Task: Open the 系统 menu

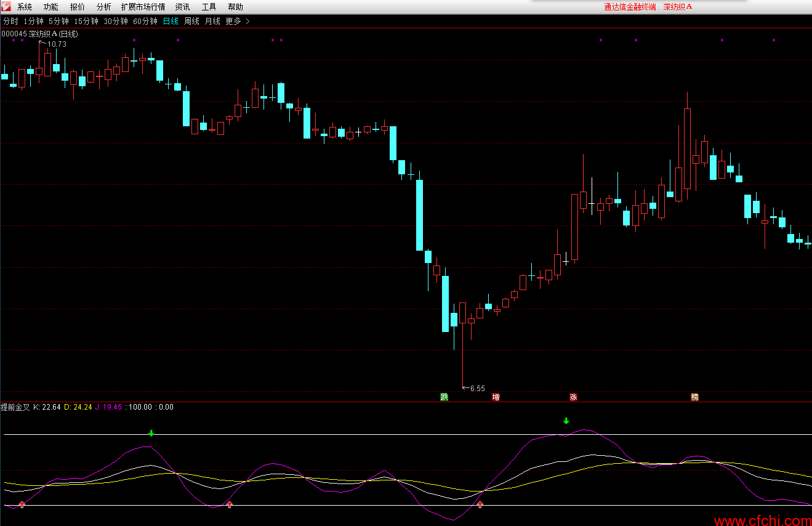Action: tap(25, 7)
